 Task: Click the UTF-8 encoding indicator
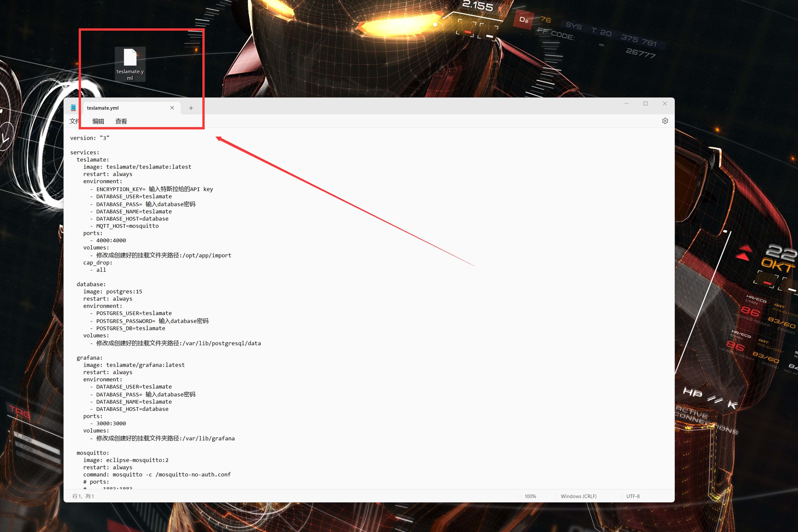pyautogui.click(x=632, y=496)
